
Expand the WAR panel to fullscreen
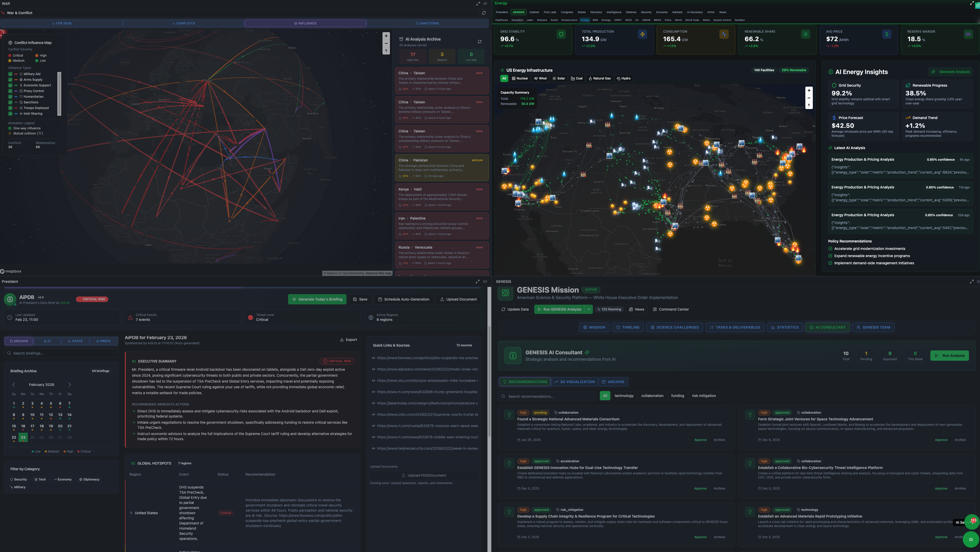pos(478,4)
